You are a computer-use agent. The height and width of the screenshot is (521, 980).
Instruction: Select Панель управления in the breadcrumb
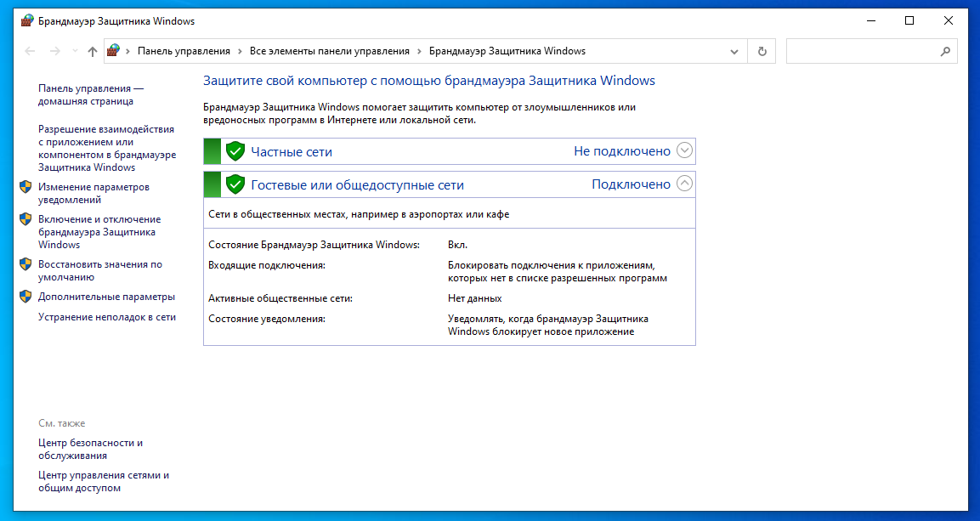pos(184,51)
